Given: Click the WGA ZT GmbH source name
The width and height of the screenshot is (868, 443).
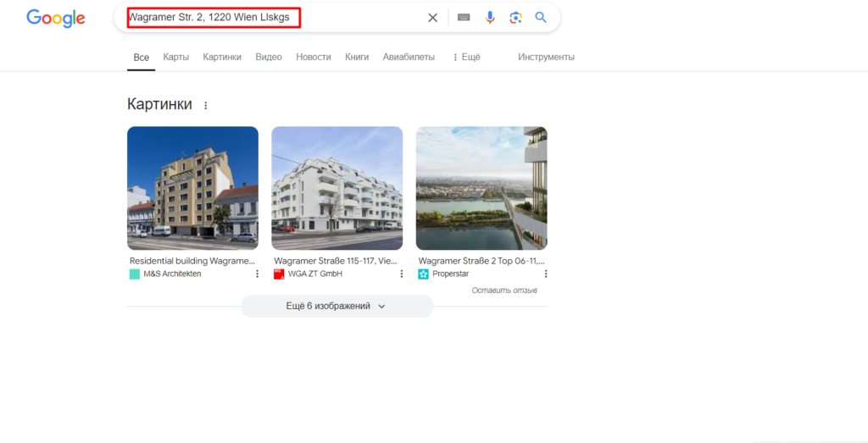Looking at the screenshot, I should click(315, 274).
